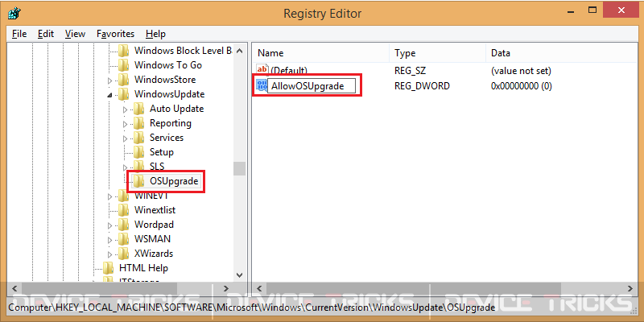Expand the XWizards key
Viewport: 644px width, 322px height.
coord(109,254)
